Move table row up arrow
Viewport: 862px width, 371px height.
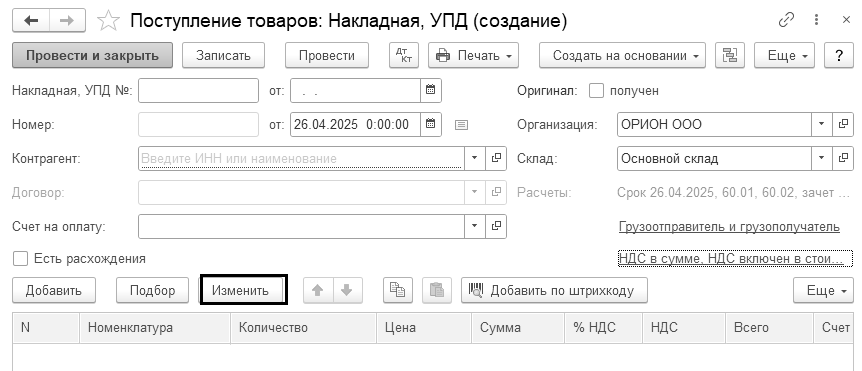317,290
